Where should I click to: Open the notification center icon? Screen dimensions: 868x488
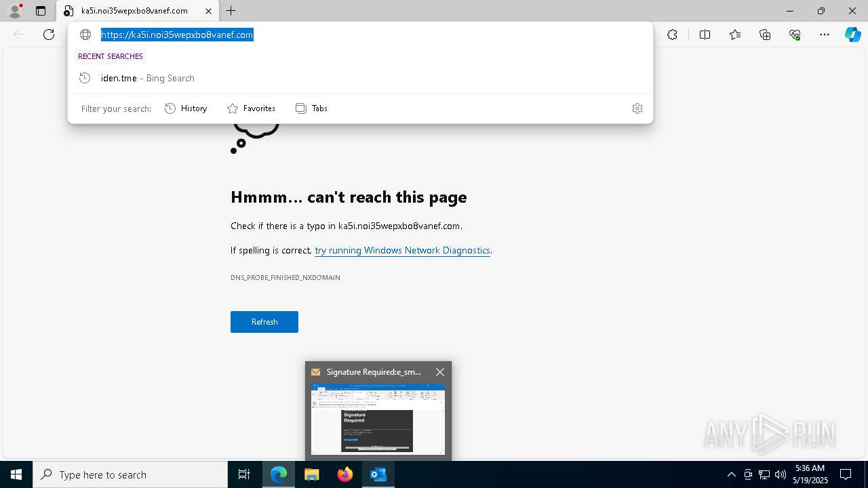tap(846, 474)
